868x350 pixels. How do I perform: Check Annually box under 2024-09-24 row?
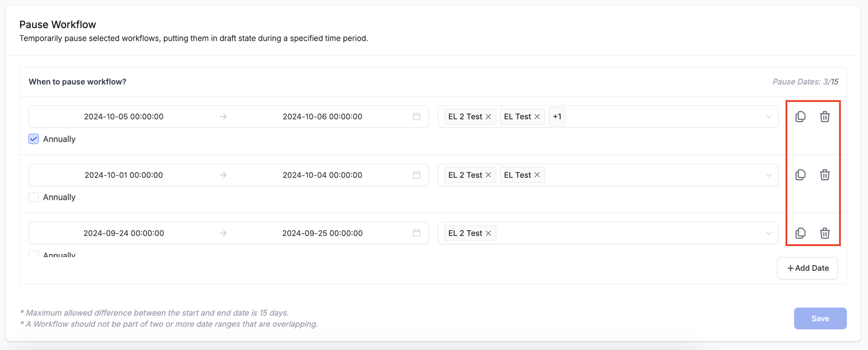(34, 253)
